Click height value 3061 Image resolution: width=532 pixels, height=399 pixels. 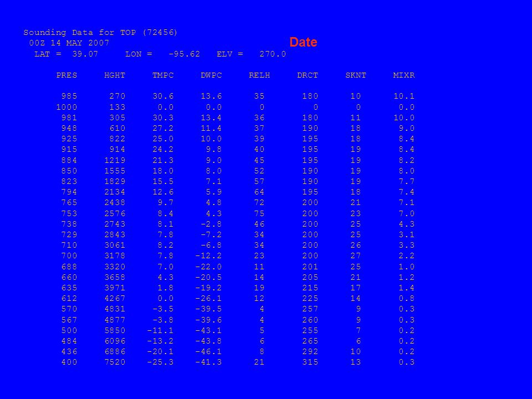coord(115,245)
